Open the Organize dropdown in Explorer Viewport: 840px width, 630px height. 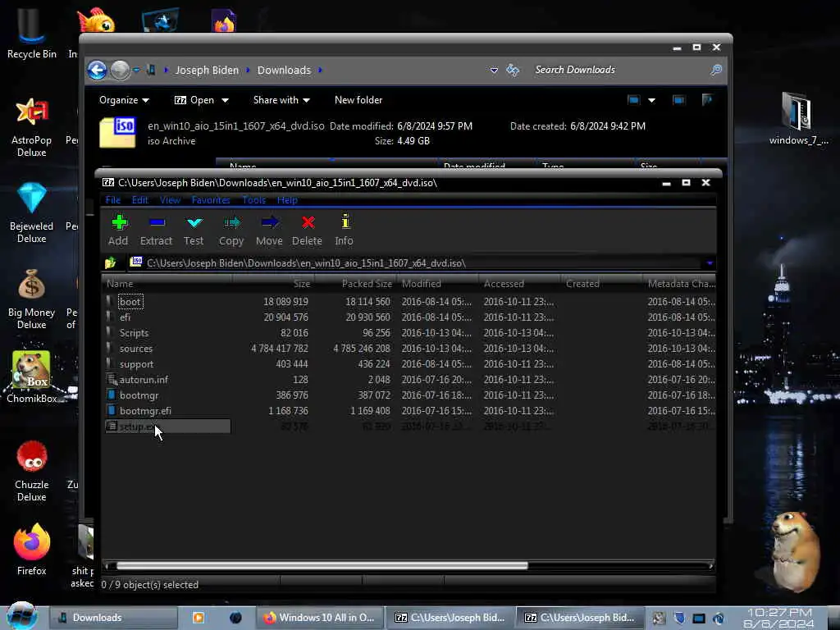[124, 100]
